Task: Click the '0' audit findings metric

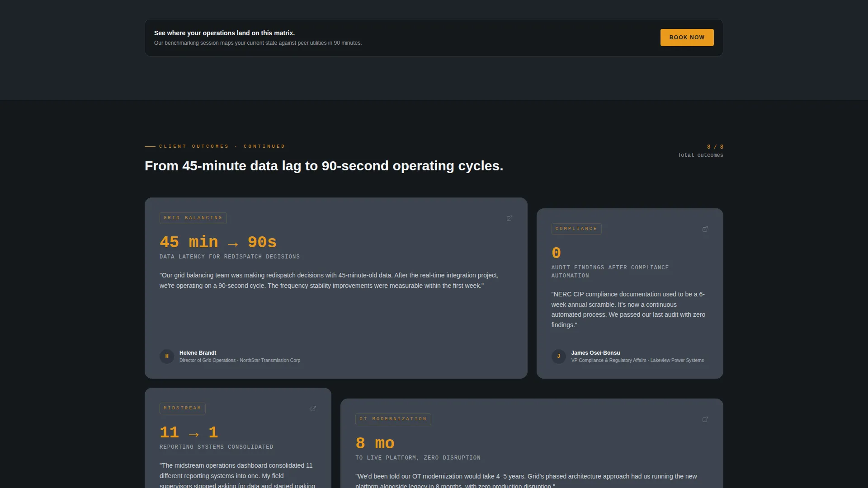Action: [x=556, y=253]
